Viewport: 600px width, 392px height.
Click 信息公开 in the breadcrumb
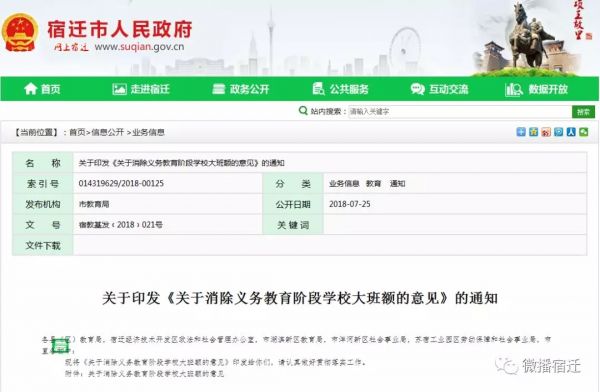[x=108, y=132]
